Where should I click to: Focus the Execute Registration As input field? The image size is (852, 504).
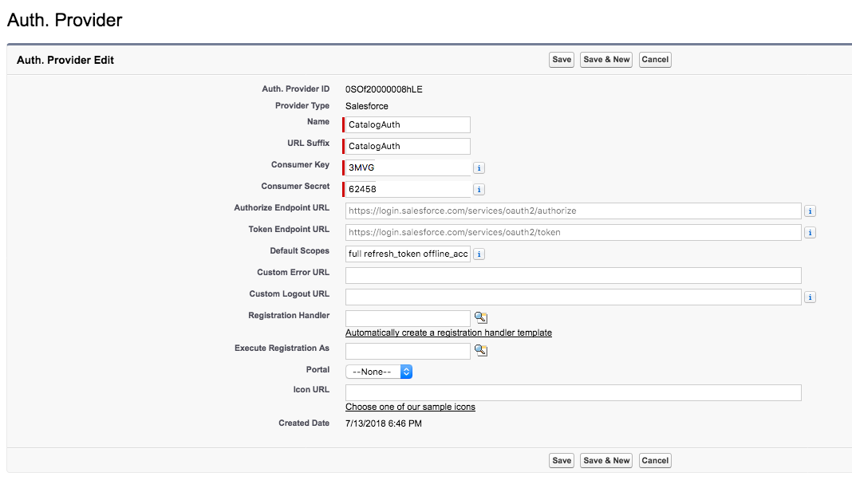click(x=408, y=351)
